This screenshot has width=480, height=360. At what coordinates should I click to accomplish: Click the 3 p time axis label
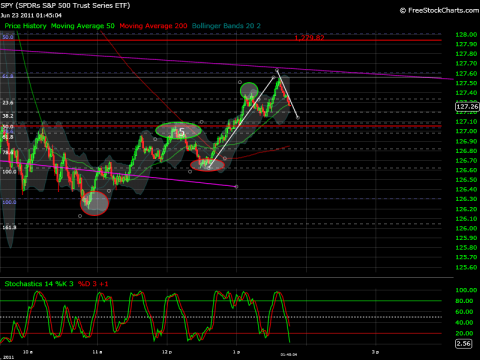pyautogui.click(x=375, y=352)
